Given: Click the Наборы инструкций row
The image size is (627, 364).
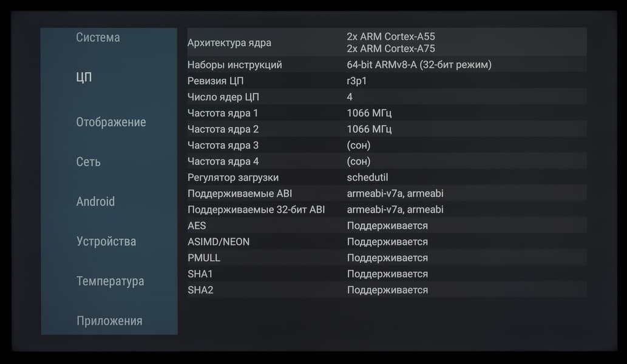Looking at the screenshot, I should click(x=387, y=65).
